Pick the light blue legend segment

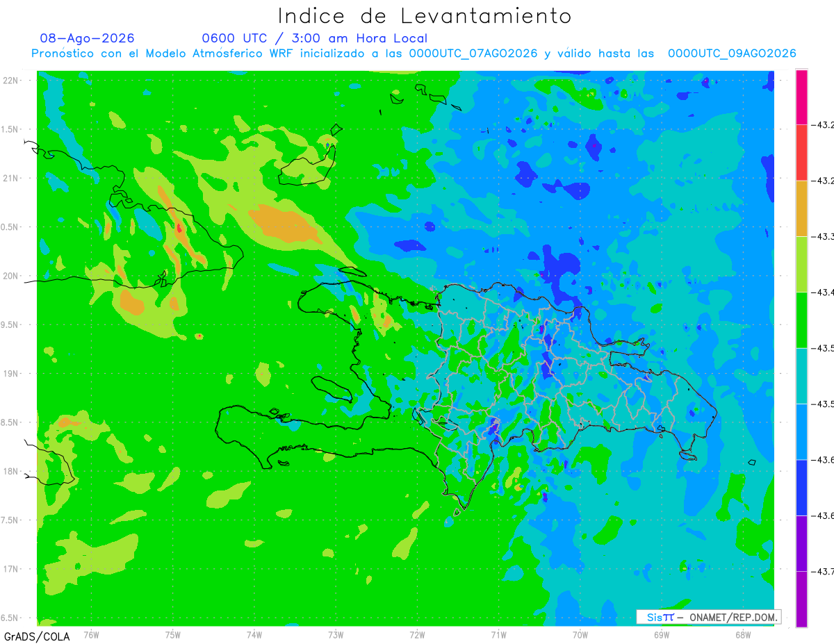801,431
